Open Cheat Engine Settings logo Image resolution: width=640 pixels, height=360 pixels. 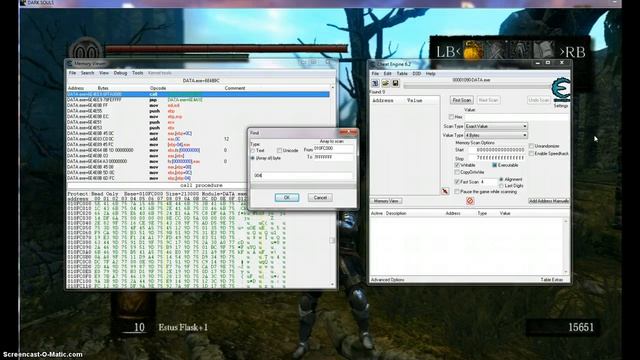561,90
